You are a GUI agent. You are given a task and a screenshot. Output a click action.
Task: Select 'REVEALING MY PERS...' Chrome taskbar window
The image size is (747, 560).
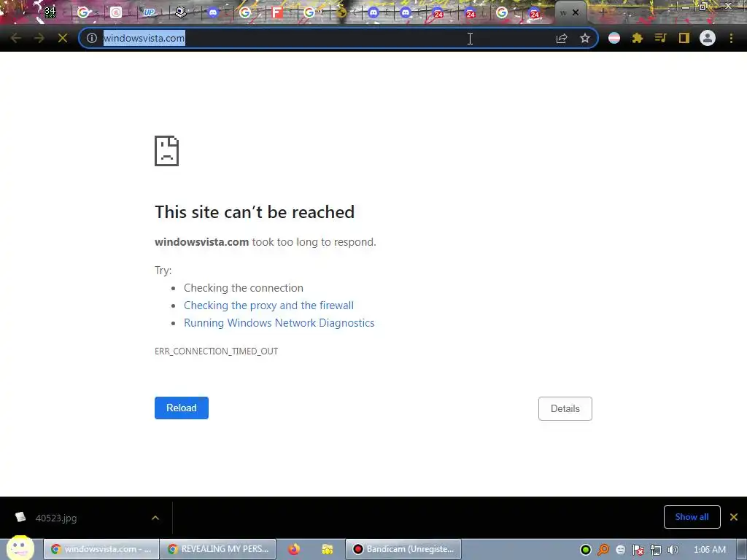pyautogui.click(x=217, y=549)
